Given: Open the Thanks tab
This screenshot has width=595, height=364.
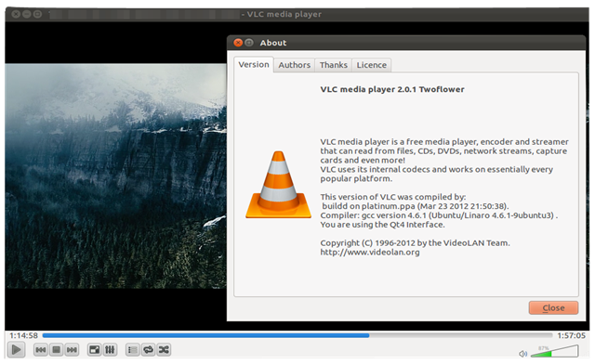Looking at the screenshot, I should 333,65.
